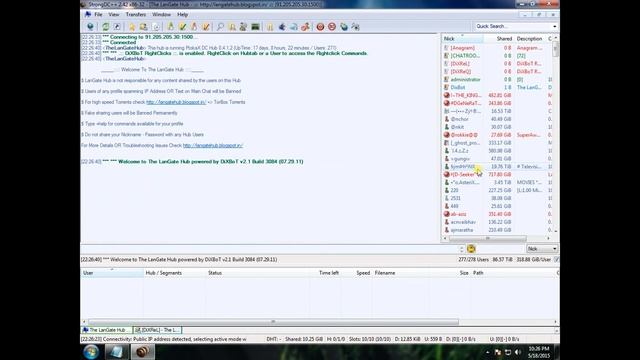
Task: Open the StrongDC++ taskbar button
Action: 142,352
